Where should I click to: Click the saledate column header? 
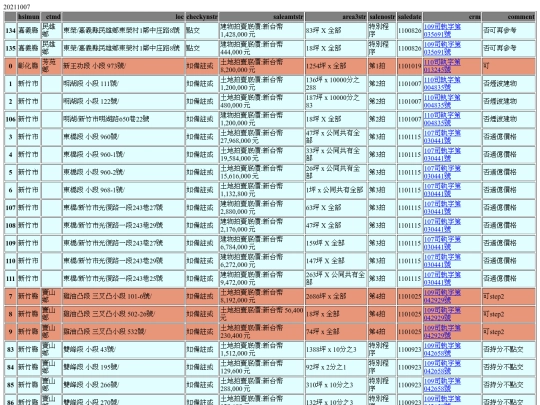tap(409, 17)
